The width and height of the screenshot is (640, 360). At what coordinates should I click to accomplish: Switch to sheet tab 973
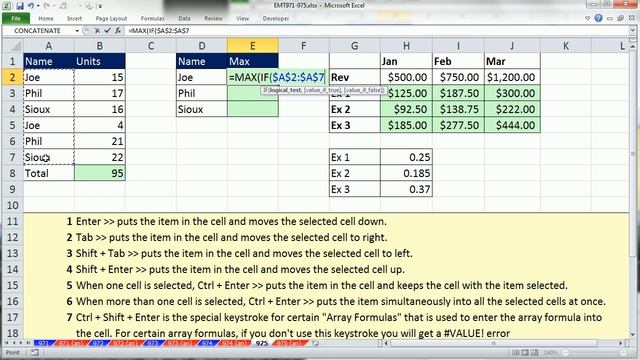(x=152, y=343)
